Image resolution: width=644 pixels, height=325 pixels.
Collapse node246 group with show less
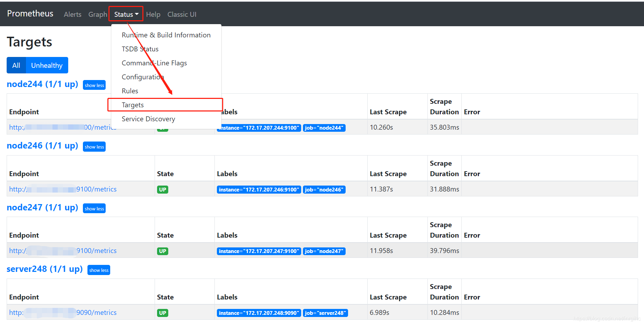(x=94, y=147)
